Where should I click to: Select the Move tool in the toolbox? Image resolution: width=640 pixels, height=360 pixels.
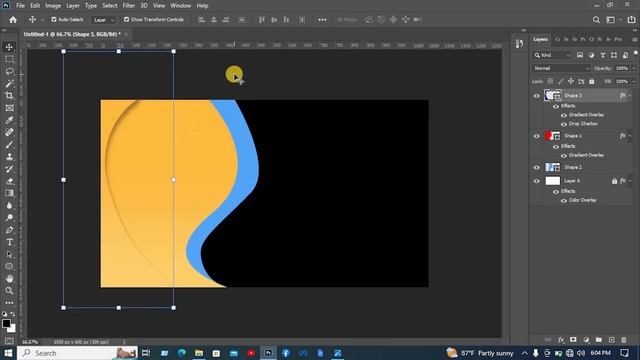(x=9, y=47)
